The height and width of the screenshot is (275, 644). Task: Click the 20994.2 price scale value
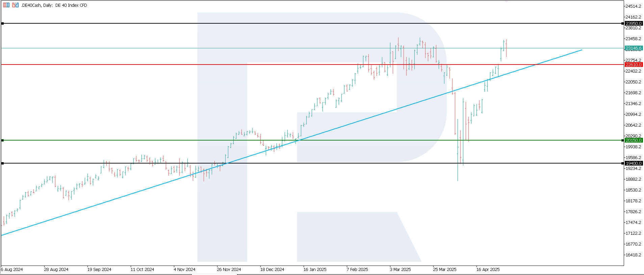coord(633,115)
